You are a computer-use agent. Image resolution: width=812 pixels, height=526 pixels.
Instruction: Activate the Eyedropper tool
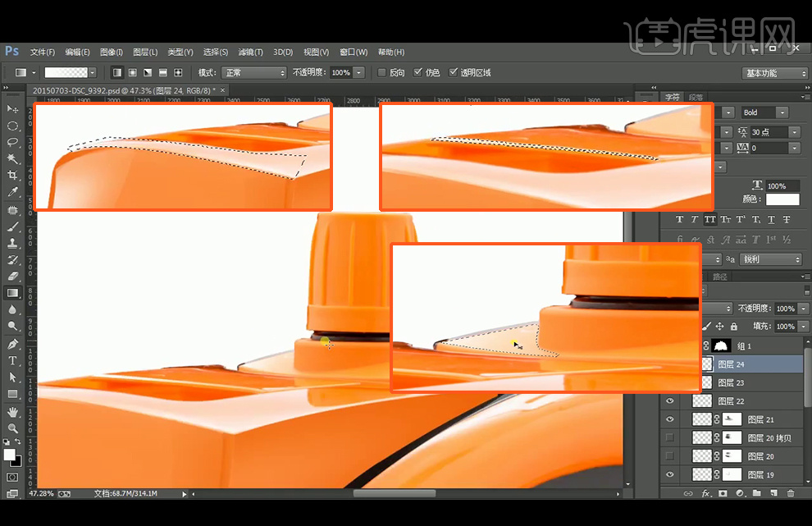12,192
